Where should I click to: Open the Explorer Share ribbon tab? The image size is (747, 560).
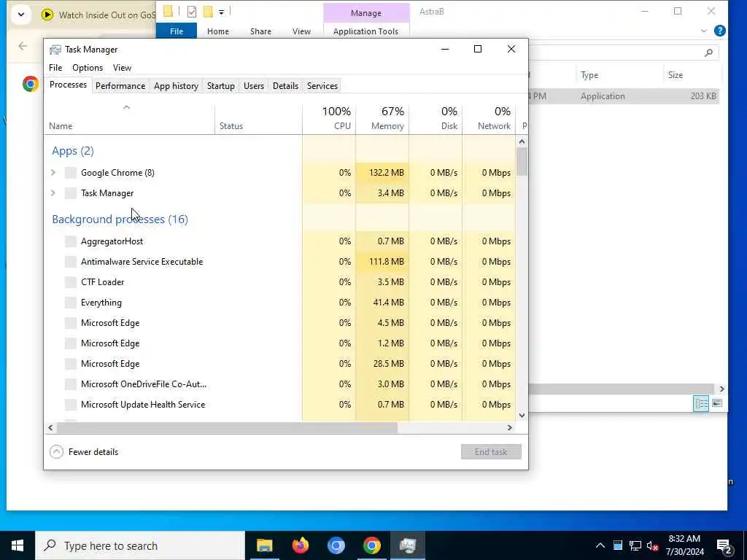260,31
